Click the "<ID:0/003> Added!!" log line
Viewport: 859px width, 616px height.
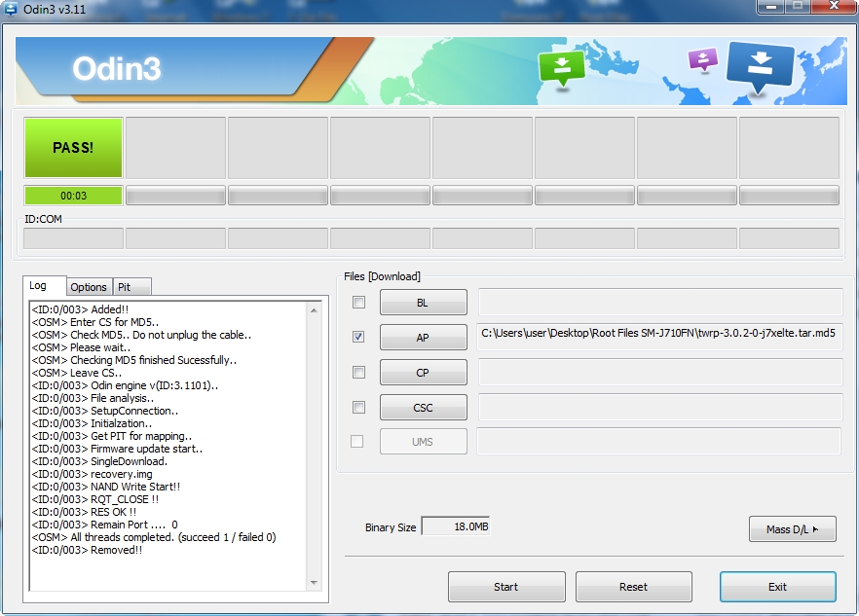click(x=80, y=309)
